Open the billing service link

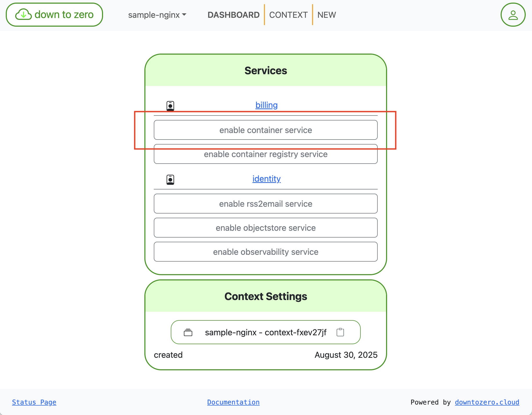point(266,105)
